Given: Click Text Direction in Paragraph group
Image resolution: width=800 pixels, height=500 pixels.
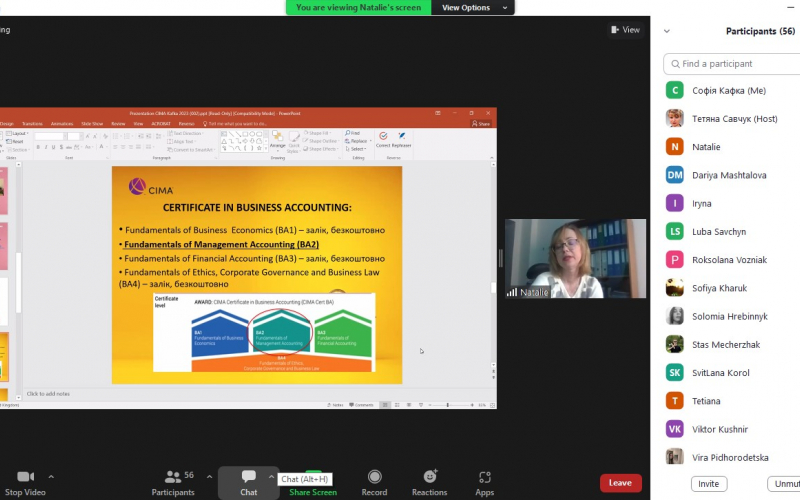Looking at the screenshot, I should tap(186, 134).
